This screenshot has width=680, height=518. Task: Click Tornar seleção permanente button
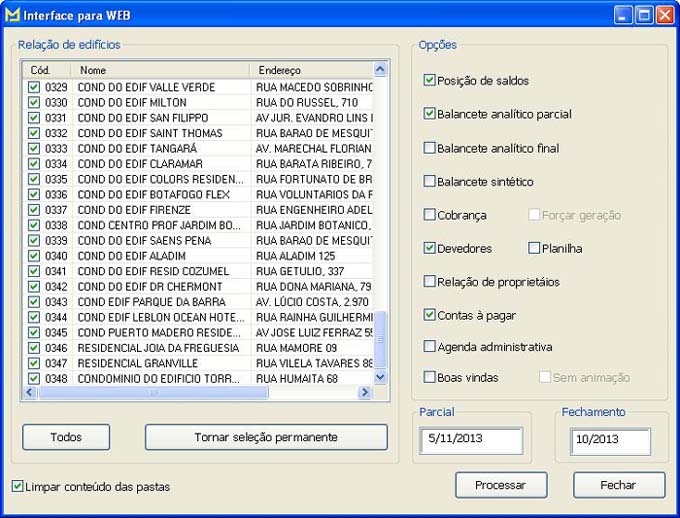[x=266, y=437]
